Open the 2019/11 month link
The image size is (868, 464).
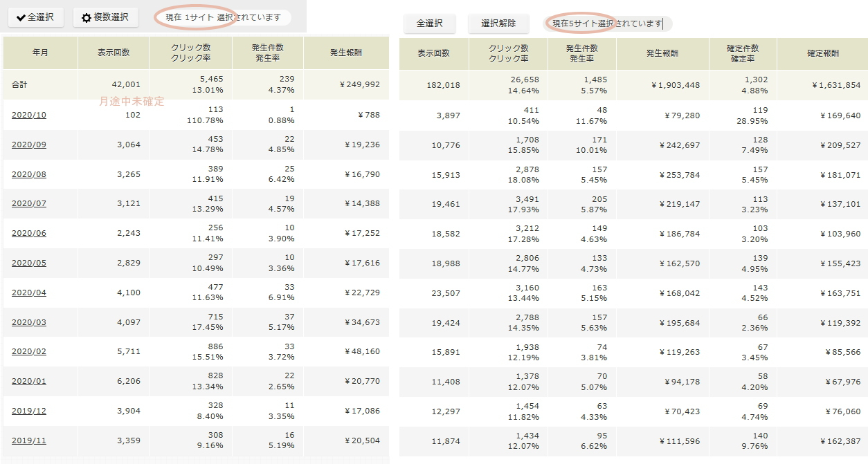coord(29,440)
